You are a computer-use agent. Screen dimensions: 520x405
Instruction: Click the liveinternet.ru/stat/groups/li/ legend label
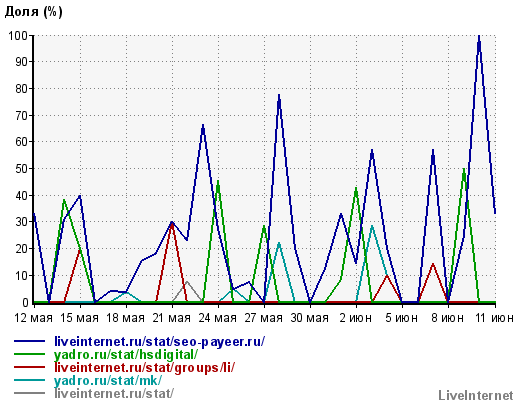[144, 368]
